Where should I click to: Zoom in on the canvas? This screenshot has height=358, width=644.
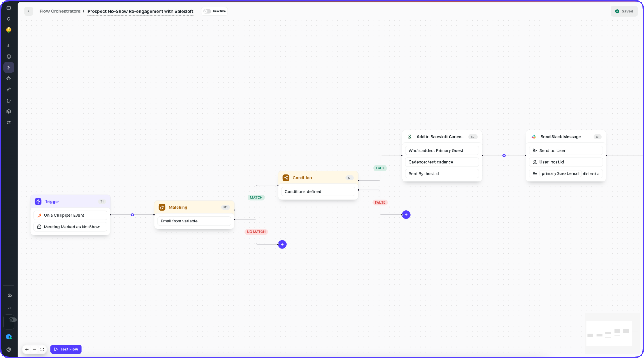pos(27,349)
